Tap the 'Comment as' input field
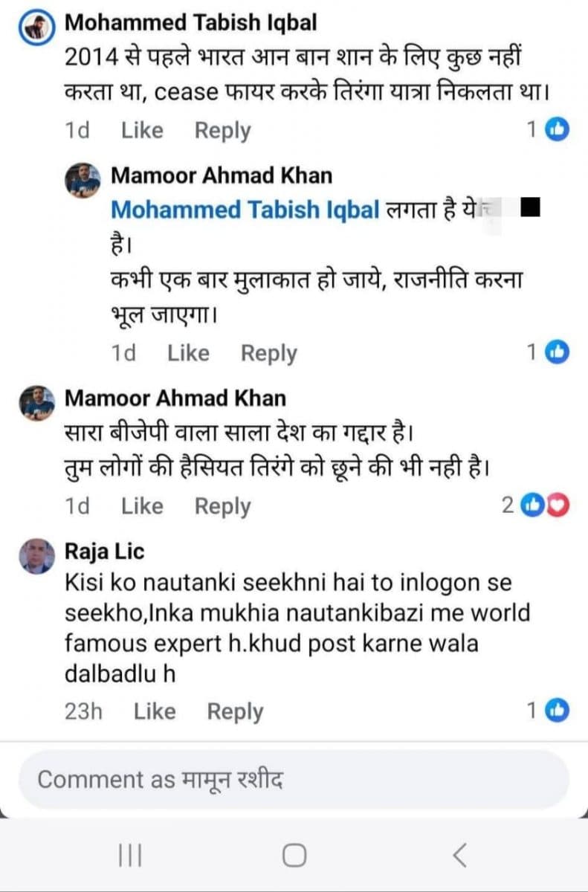 (x=294, y=780)
